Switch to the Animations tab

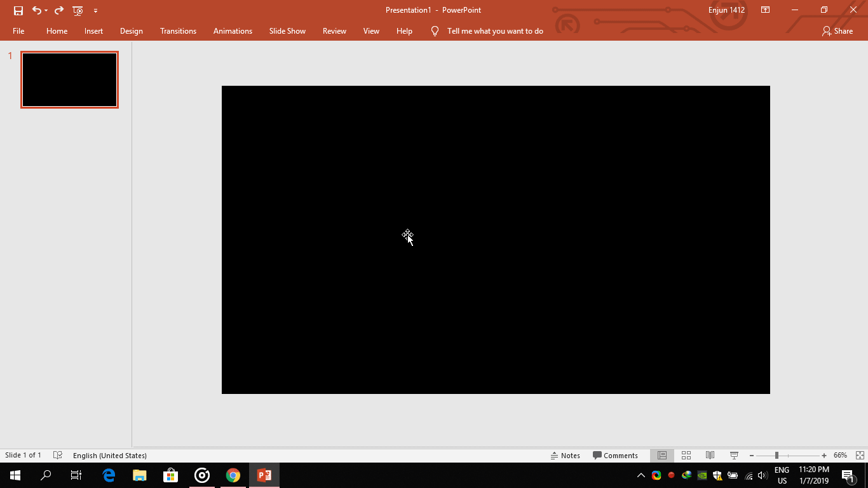point(233,30)
